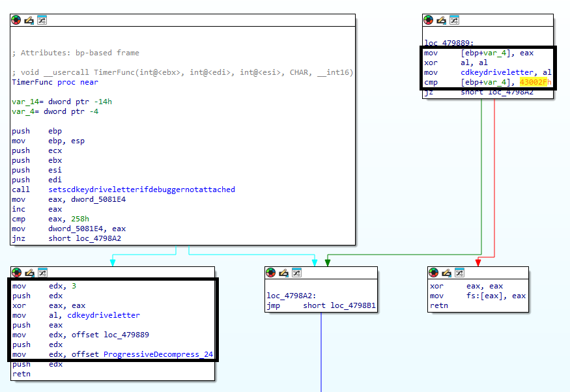Click the 'push edi' instruction
This screenshot has height=392, width=570.
pos(36,180)
